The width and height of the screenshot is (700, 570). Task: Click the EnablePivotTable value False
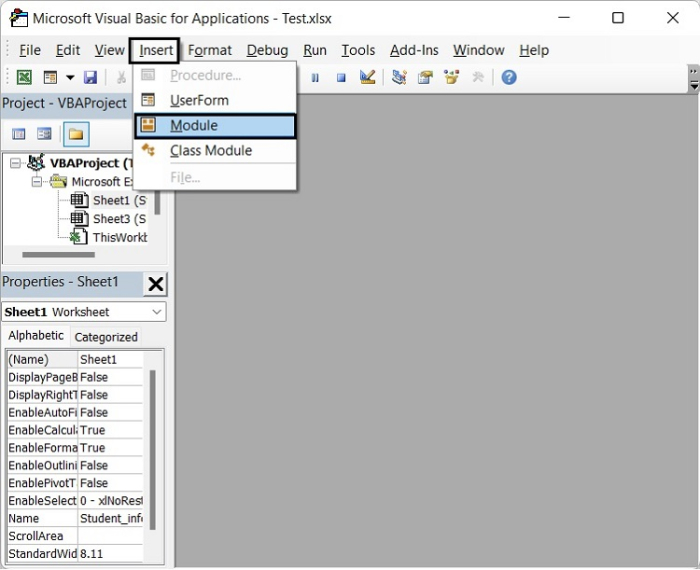[110, 483]
